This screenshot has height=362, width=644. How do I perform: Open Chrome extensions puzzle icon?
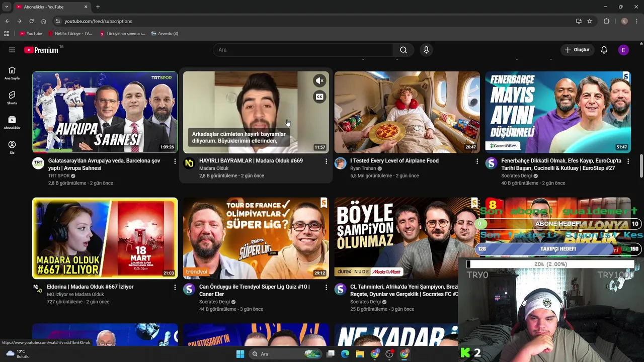tap(606, 21)
